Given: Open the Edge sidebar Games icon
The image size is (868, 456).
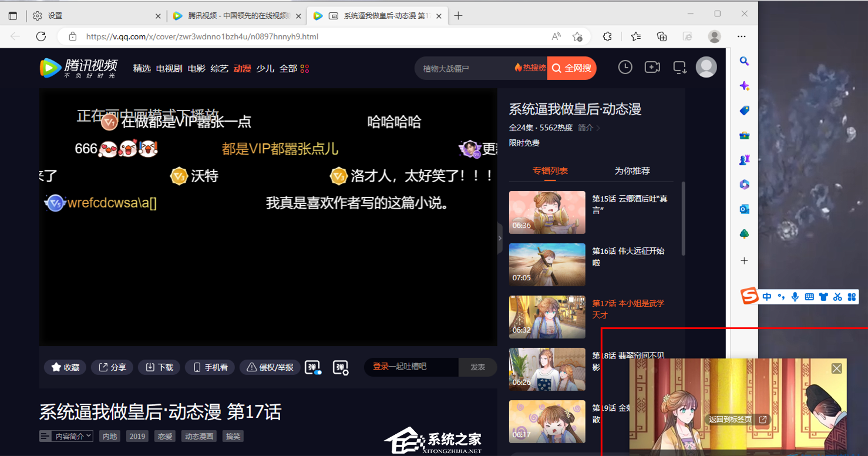Looking at the screenshot, I should pos(744,160).
